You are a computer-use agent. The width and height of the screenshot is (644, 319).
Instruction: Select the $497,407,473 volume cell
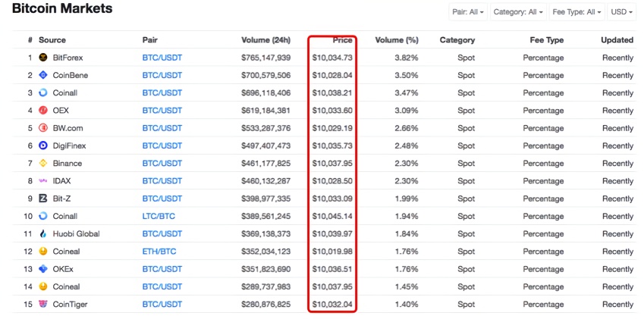pyautogui.click(x=265, y=146)
